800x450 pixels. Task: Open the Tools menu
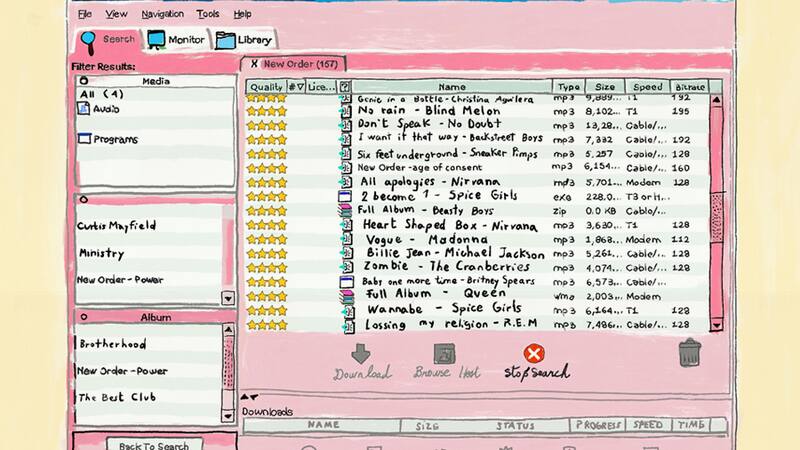click(x=208, y=14)
